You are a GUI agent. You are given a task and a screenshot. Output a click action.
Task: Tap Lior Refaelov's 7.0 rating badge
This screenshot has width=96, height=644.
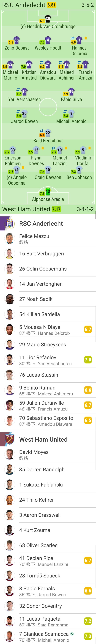tap(88, 360)
